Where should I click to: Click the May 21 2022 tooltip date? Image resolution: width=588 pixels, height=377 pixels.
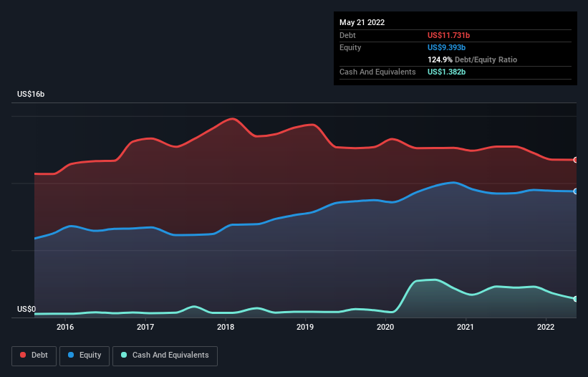(x=362, y=22)
